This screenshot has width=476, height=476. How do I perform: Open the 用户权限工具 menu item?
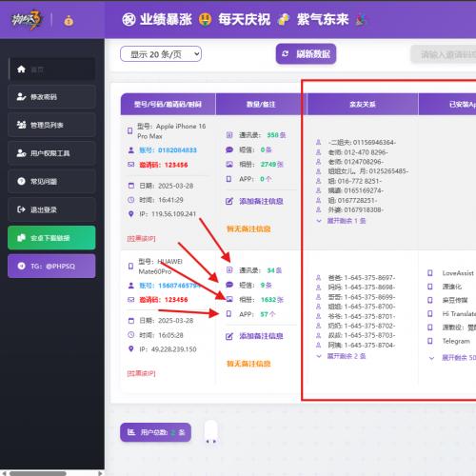pyautogui.click(x=51, y=153)
